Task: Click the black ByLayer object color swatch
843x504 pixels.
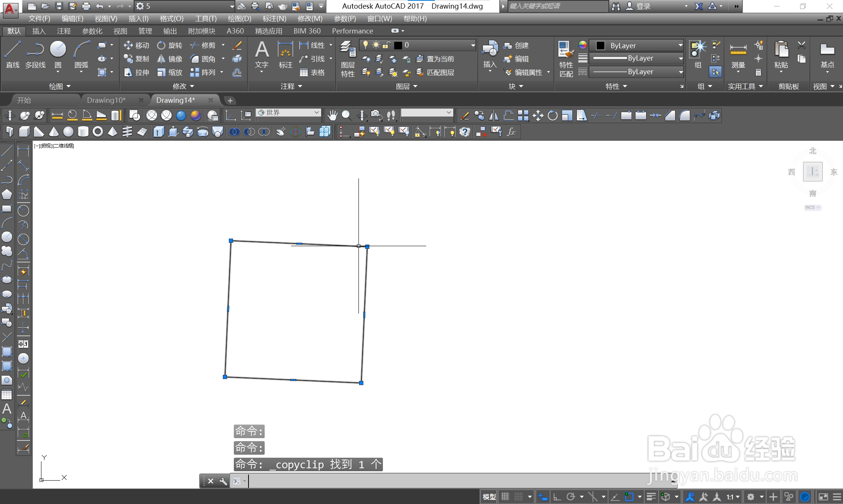Action: pyautogui.click(x=601, y=46)
